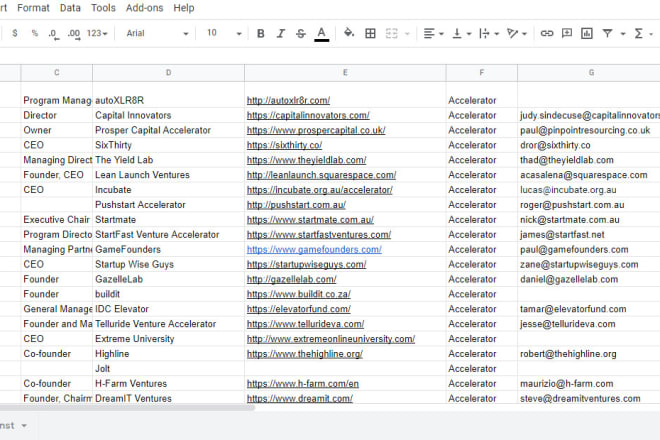The image size is (660, 440).
Task: Select the 'dror@sixthirty.co' email cell
Action: point(589,145)
